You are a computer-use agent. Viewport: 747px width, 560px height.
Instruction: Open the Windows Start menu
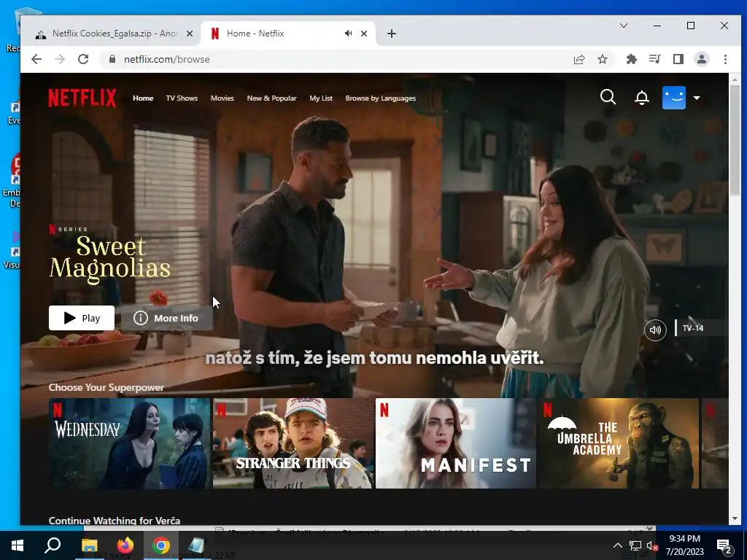click(x=18, y=545)
